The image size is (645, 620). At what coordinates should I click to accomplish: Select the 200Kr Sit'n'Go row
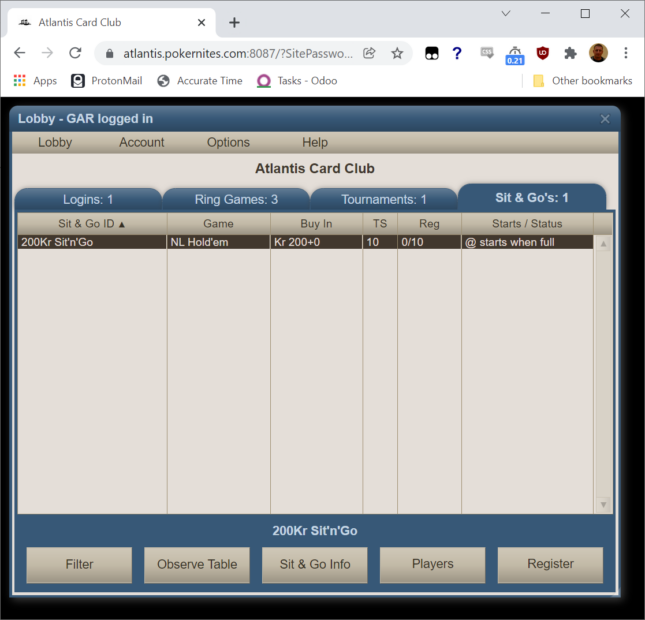(x=92, y=242)
